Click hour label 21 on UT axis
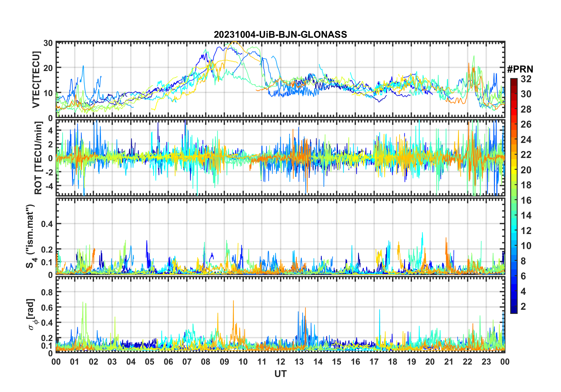The width and height of the screenshot is (561, 392). pyautogui.click(x=449, y=362)
